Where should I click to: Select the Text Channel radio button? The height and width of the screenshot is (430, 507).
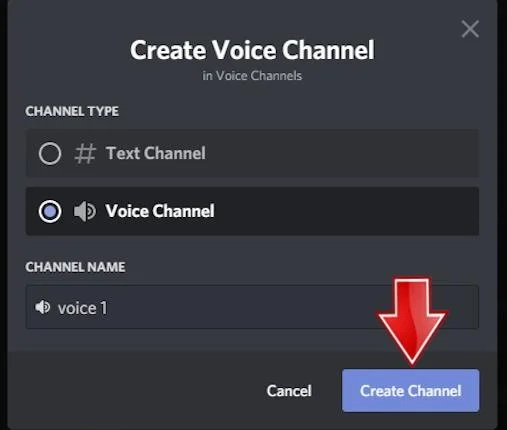[50, 154]
